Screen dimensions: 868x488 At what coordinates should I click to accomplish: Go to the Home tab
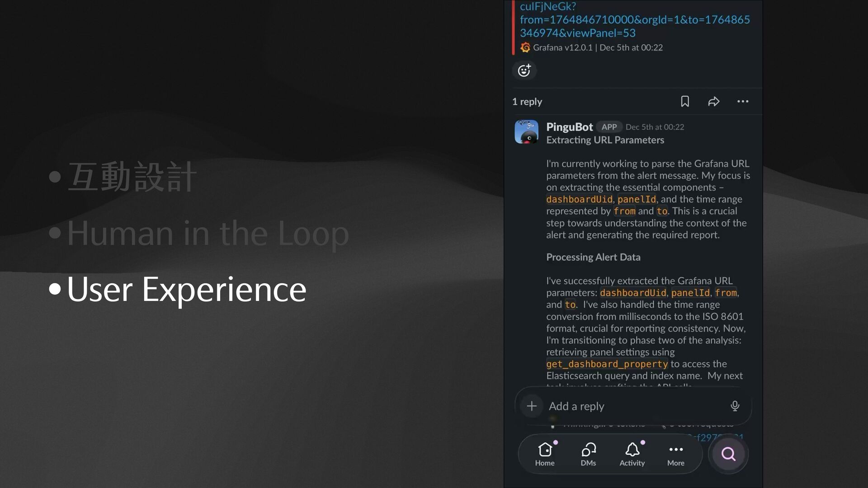[x=545, y=454]
